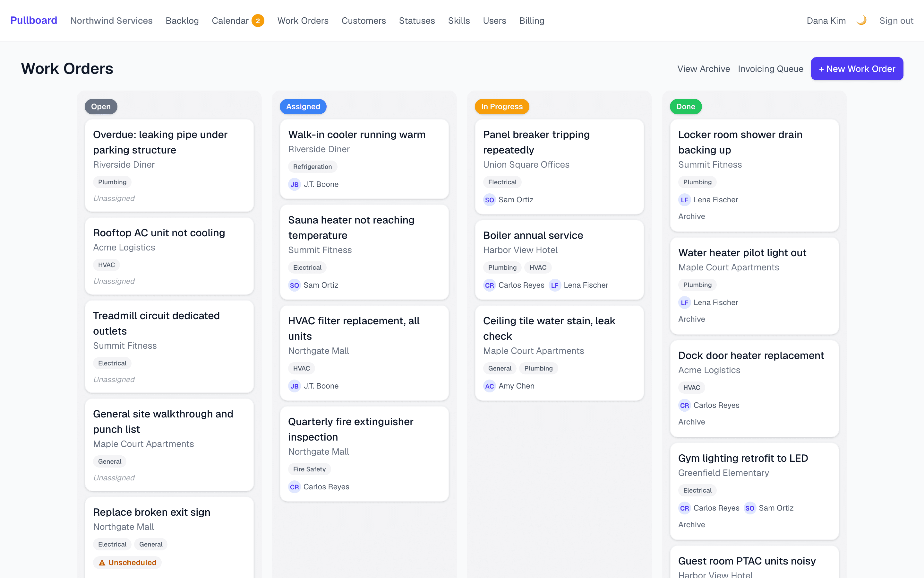
Task: Click the Plumbing tag on Overdue leaking pipe card
Action: click(112, 182)
